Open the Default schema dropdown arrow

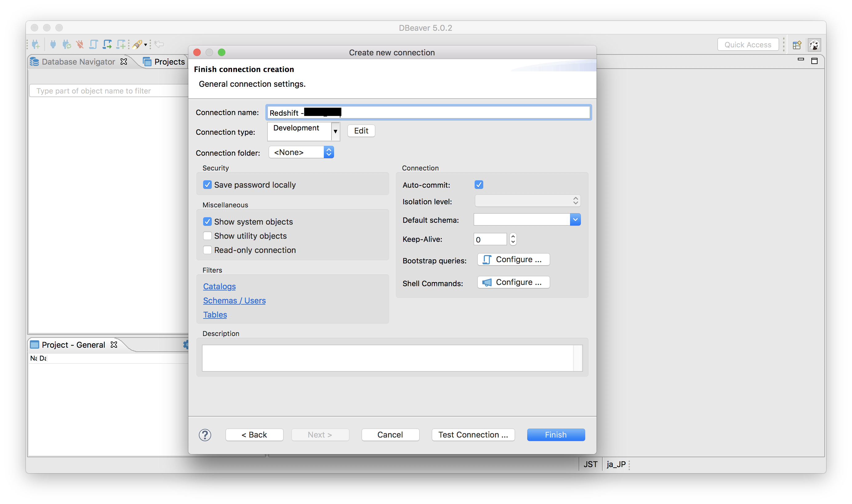coord(575,220)
